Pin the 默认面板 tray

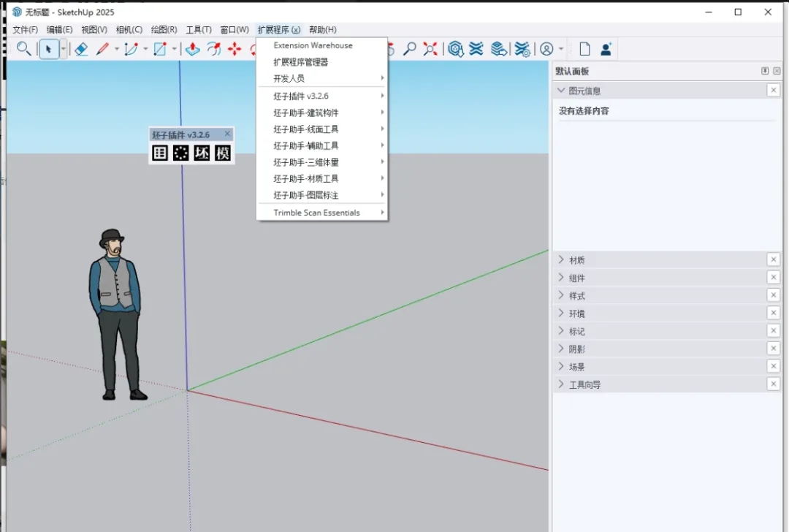pos(765,71)
